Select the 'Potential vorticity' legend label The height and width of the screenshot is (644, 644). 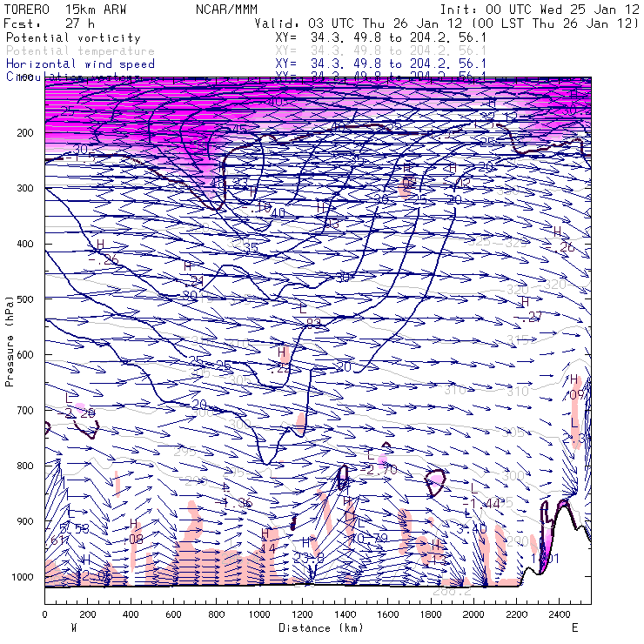(73, 38)
